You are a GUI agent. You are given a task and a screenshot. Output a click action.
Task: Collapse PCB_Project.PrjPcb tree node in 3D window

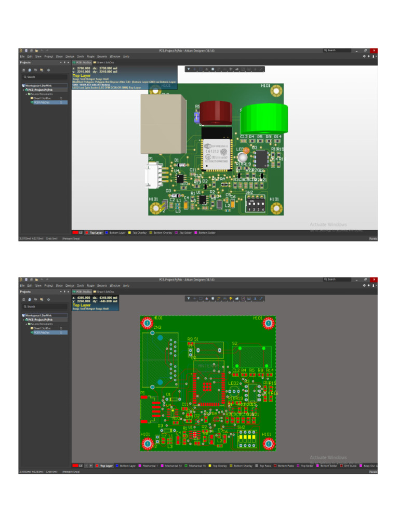point(23,90)
